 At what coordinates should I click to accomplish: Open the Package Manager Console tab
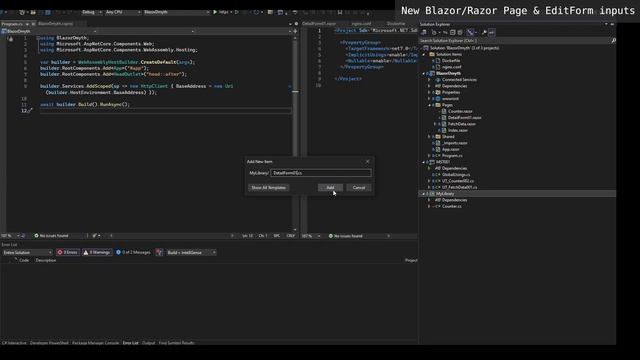96,343
